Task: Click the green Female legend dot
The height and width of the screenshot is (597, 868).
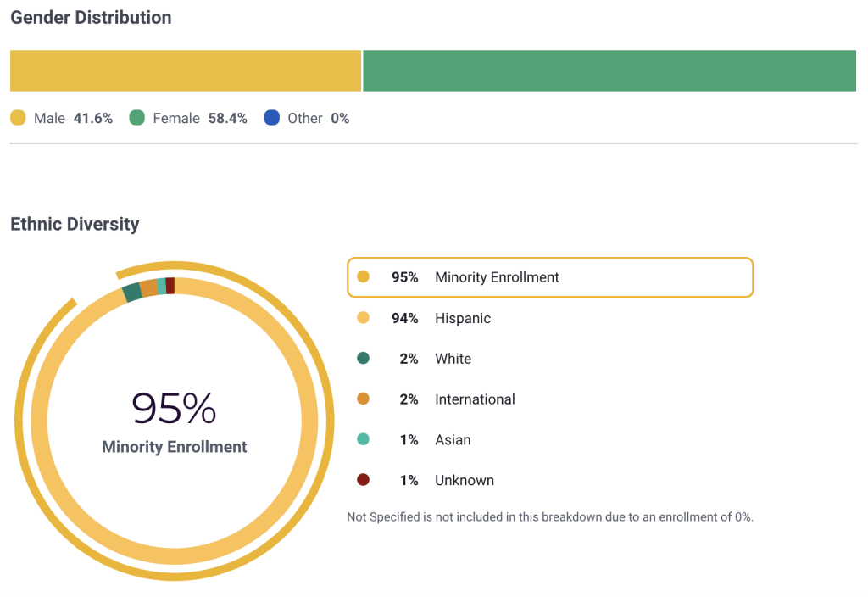Action: (x=137, y=118)
